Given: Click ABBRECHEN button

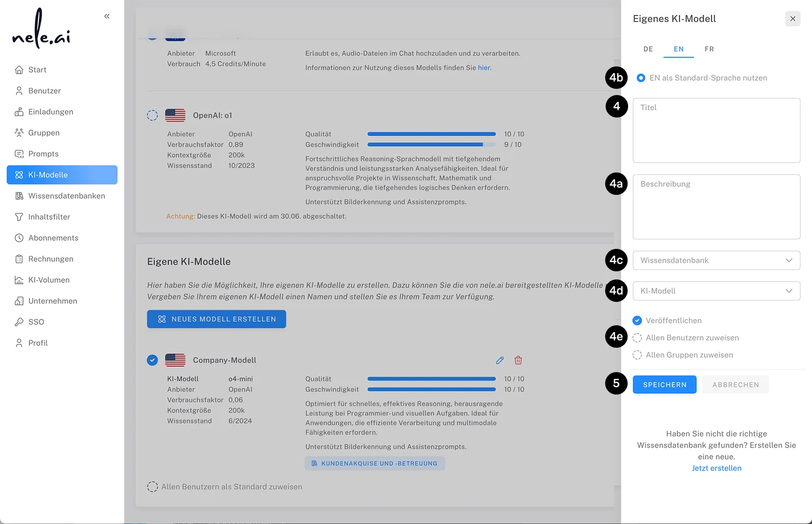Looking at the screenshot, I should point(736,385).
